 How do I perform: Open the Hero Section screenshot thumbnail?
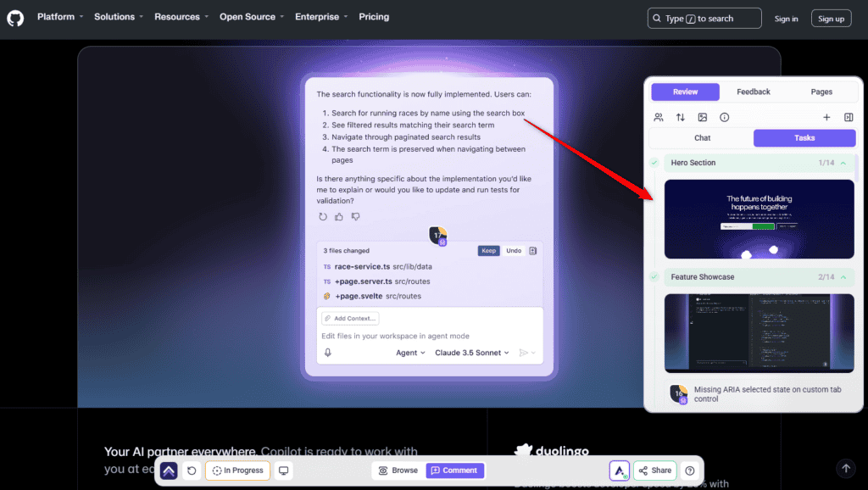759,220
